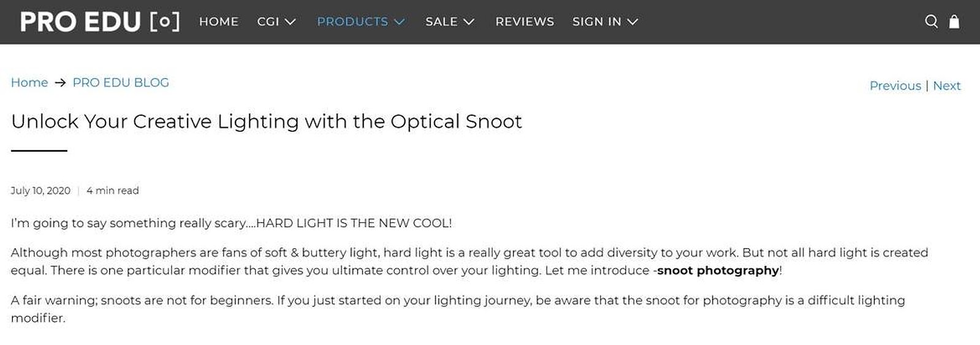Click the bold snoot photography text
The height and width of the screenshot is (345, 980).
(x=718, y=270)
